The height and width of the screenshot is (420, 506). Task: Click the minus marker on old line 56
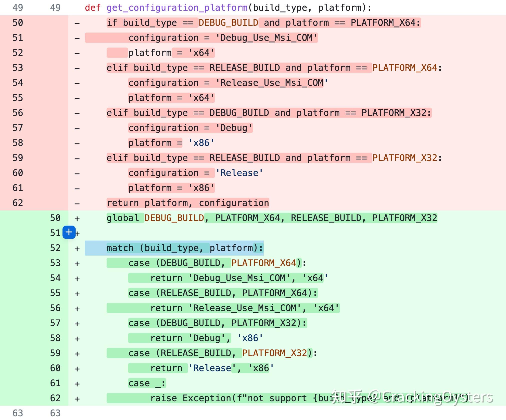tap(77, 113)
